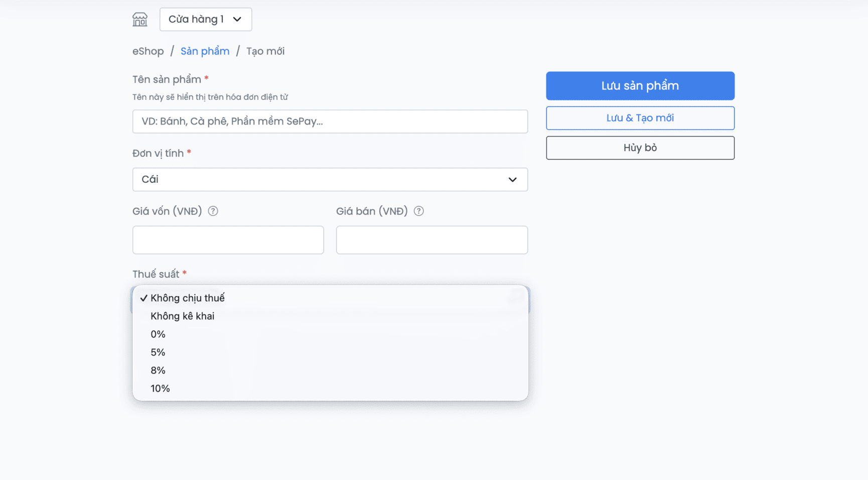Select the 0% tax rate
Screen dimensions: 868x480
158,334
